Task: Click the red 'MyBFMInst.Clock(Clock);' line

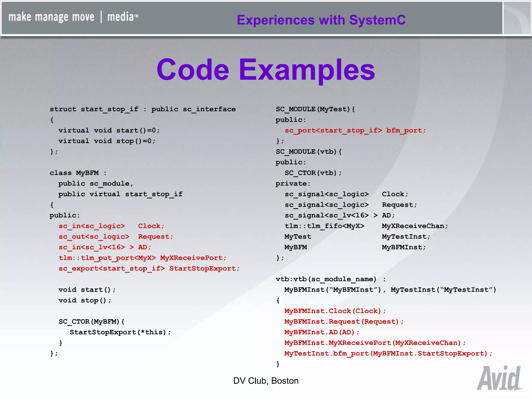Action: point(335,311)
